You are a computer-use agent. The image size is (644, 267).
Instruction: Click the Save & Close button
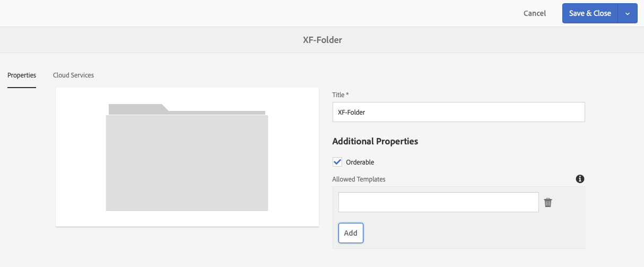click(x=589, y=14)
